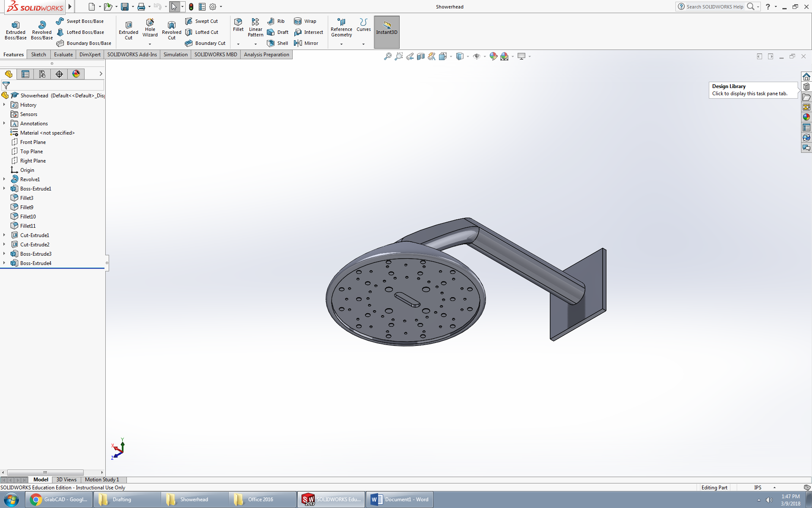Expand the Boss-Extrude3 feature node
812x508 pixels.
(4, 254)
